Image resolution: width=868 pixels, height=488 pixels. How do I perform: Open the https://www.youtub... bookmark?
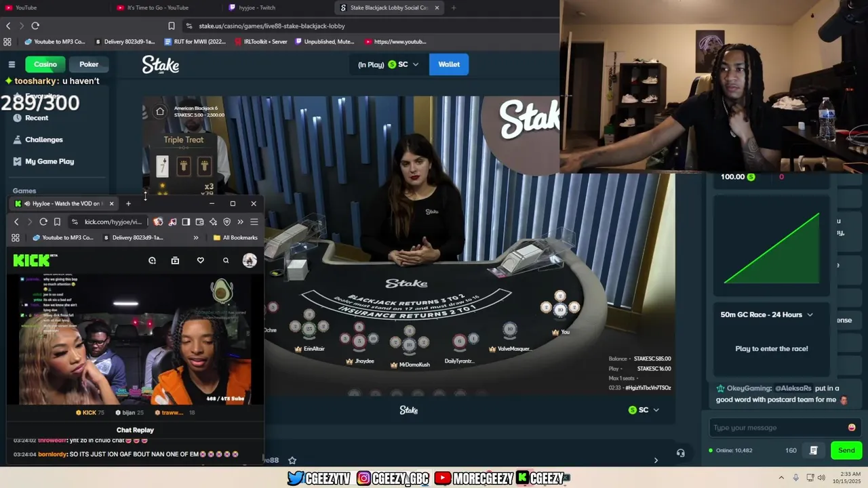click(x=395, y=41)
